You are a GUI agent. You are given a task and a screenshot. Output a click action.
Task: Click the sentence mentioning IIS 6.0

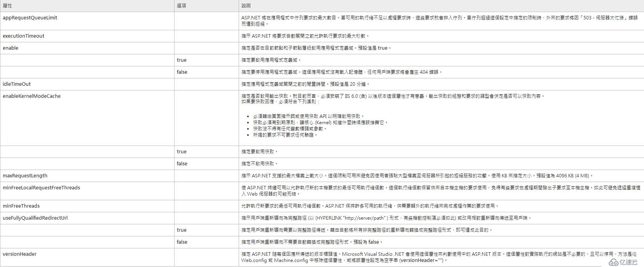[393, 96]
